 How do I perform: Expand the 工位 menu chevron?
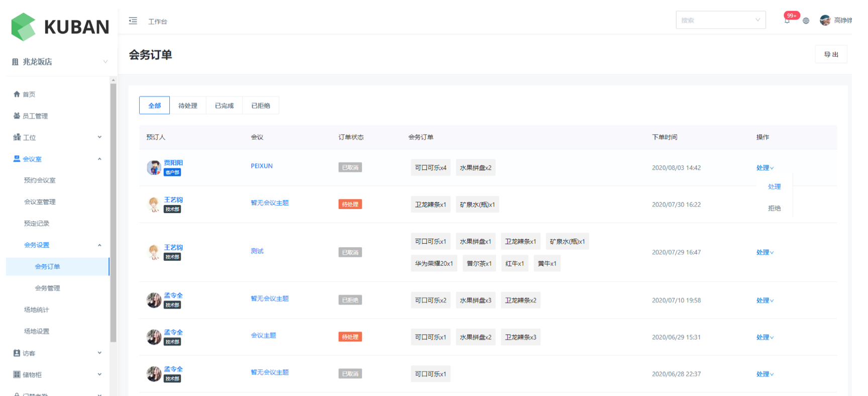(99, 137)
